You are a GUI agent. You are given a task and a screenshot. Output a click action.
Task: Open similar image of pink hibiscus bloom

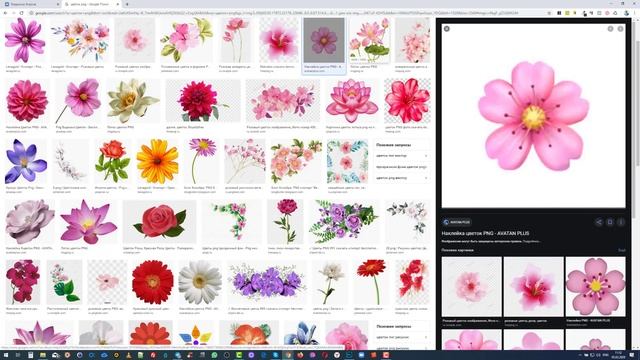point(533,287)
